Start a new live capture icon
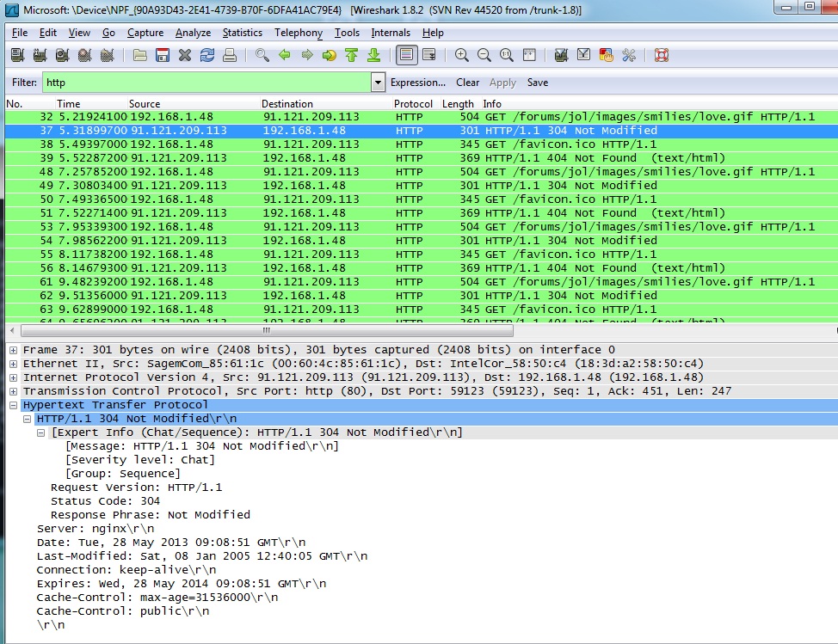The height and width of the screenshot is (644, 838). click(x=63, y=55)
